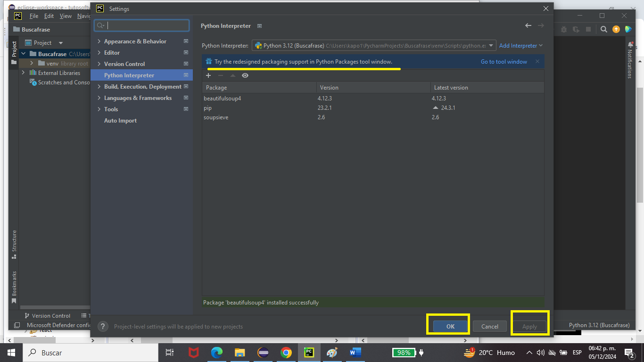Open the Python Interpreter dropdown
The width and height of the screenshot is (644, 362).
(x=374, y=46)
